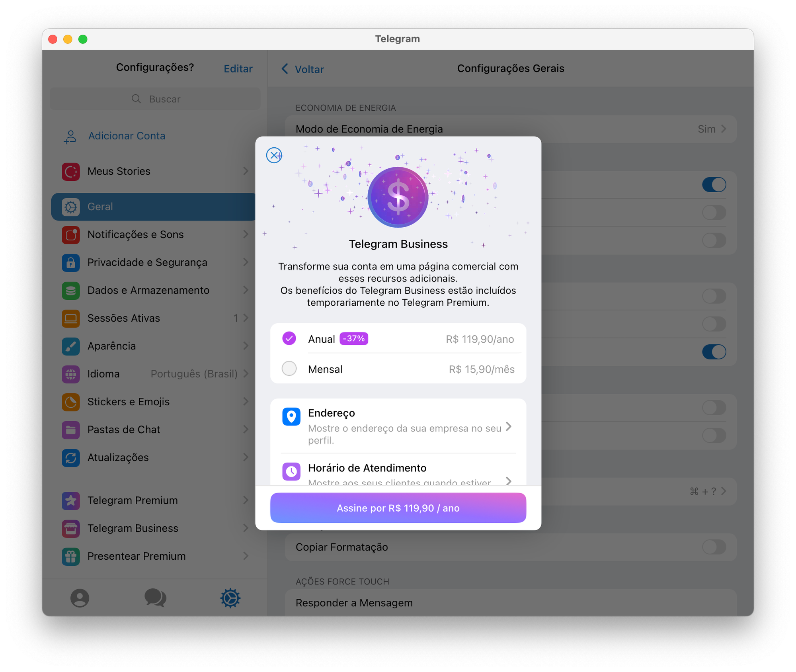The image size is (796, 672).
Task: Click the R$ 119,90/ano price text
Action: 480,339
